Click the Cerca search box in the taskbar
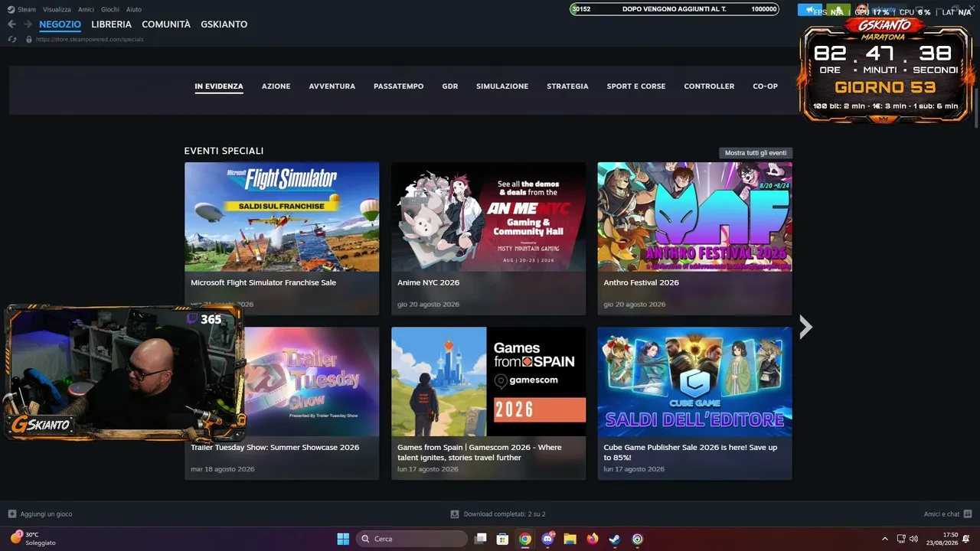Screen dimensions: 980x551 point(412,539)
